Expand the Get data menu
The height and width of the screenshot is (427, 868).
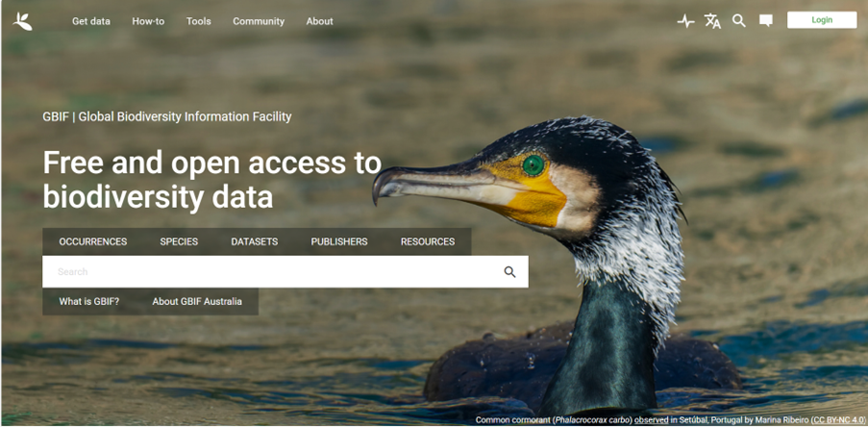pos(91,21)
